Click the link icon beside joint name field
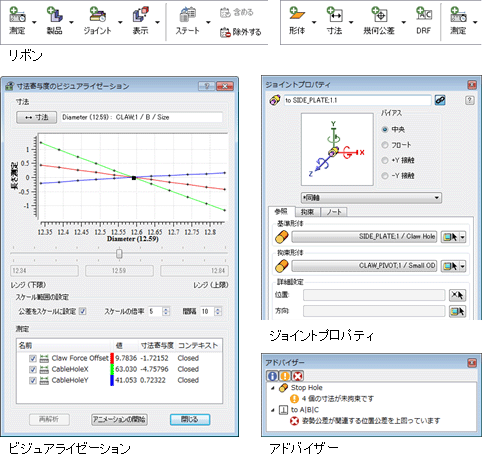The image size is (482, 454). (x=440, y=100)
